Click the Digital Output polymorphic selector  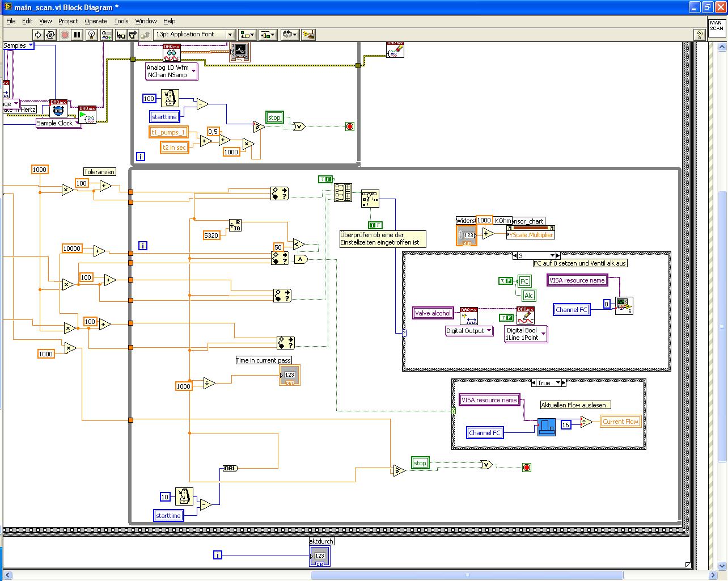[469, 331]
